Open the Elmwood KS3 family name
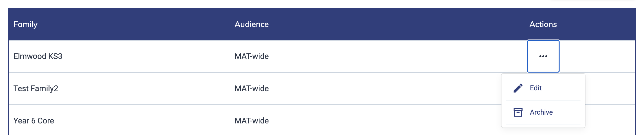The height and width of the screenshot is (135, 644). tap(38, 56)
